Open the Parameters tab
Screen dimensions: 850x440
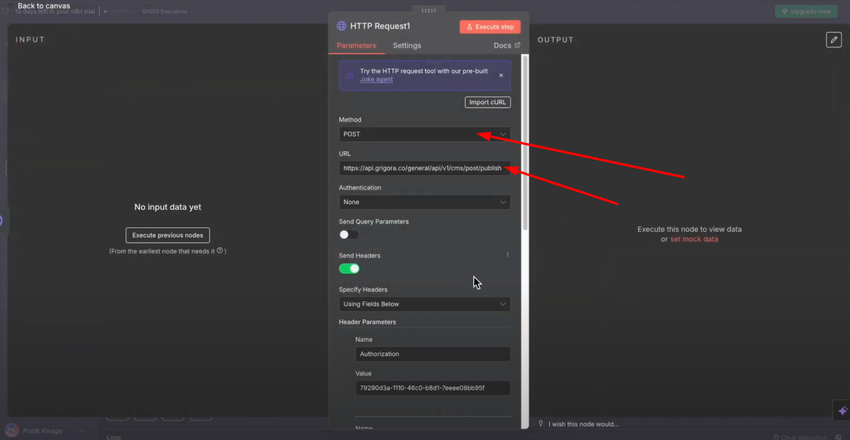[x=356, y=46]
